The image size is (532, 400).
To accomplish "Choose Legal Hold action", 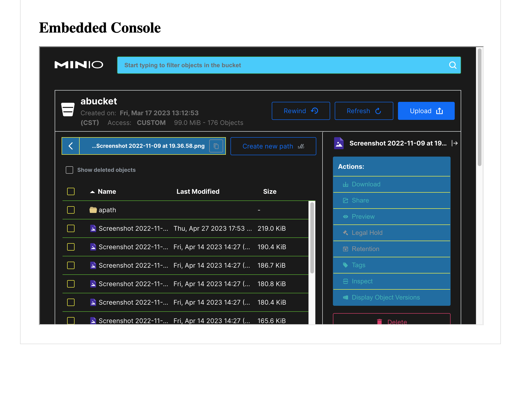I will [x=392, y=233].
